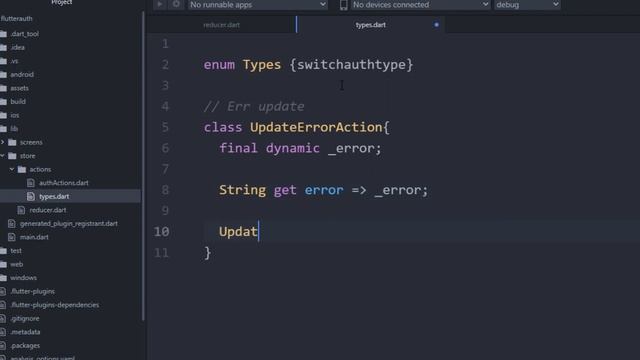The width and height of the screenshot is (640, 360).
Task: Open reducer.dart from the project tree
Action: 48,210
